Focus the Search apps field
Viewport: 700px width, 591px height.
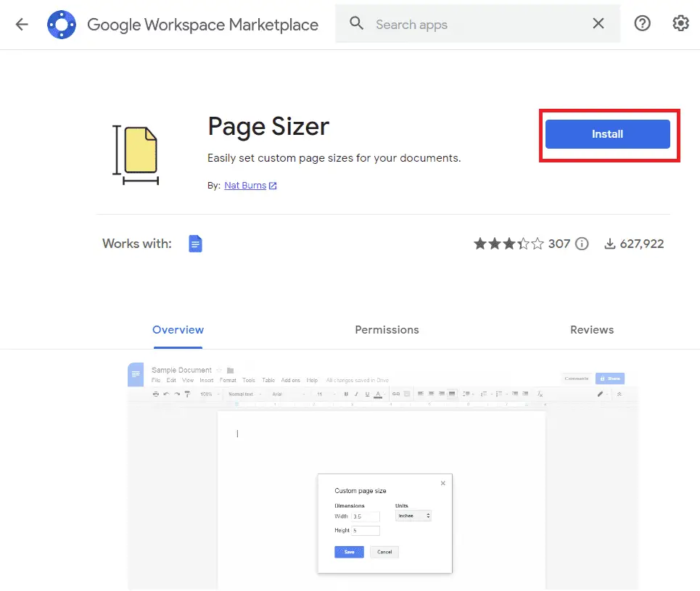(478, 24)
